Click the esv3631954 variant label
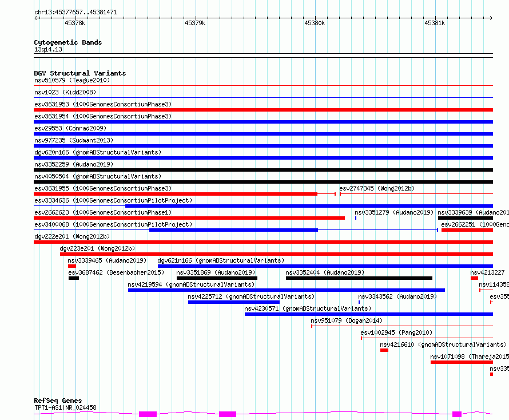The image size is (509, 420). (x=103, y=116)
